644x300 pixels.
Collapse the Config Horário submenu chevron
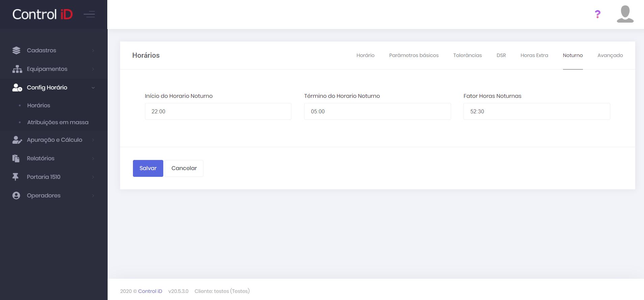(93, 88)
